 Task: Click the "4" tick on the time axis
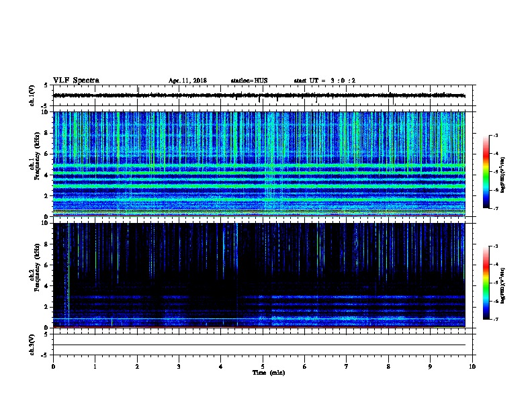pos(221,367)
